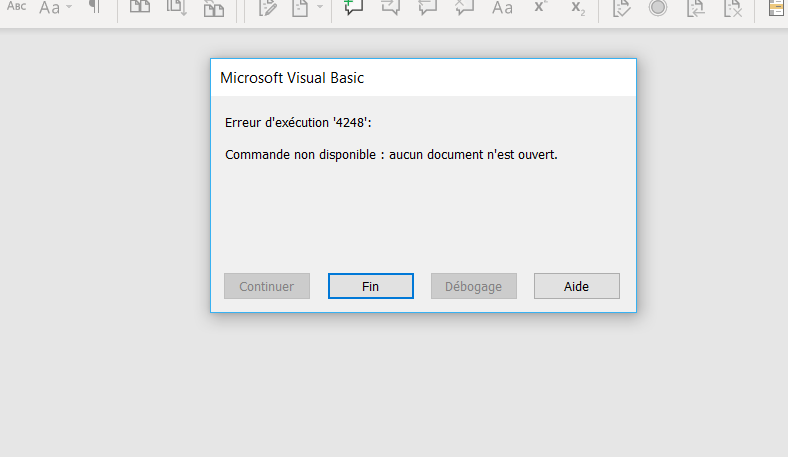Click the disabled Débogage button
Image resolution: width=788 pixels, height=457 pixels.
(474, 286)
